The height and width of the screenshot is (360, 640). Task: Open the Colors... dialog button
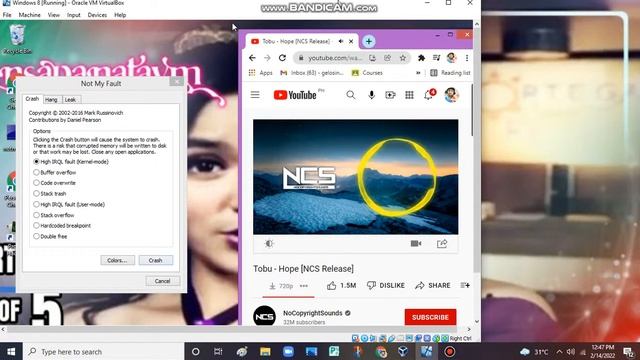tap(118, 260)
